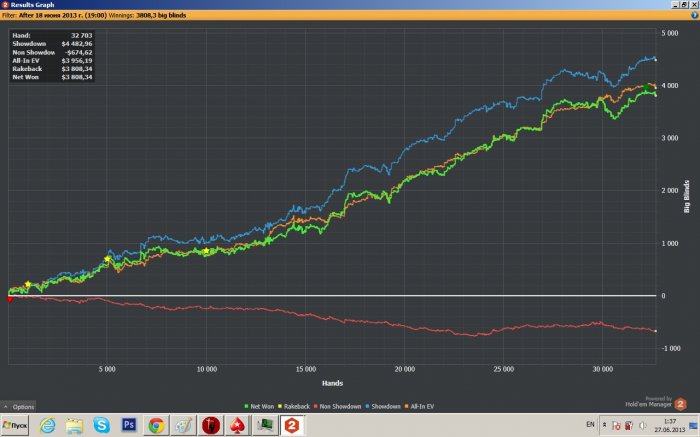700x437 pixels.
Task: Click the Hand count 32 703
Action: [82, 35]
